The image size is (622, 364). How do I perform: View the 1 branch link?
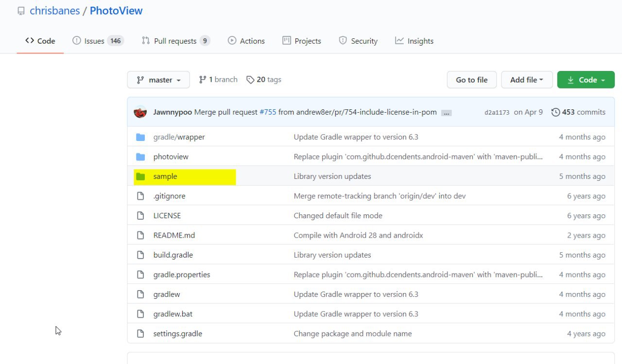[x=218, y=80]
